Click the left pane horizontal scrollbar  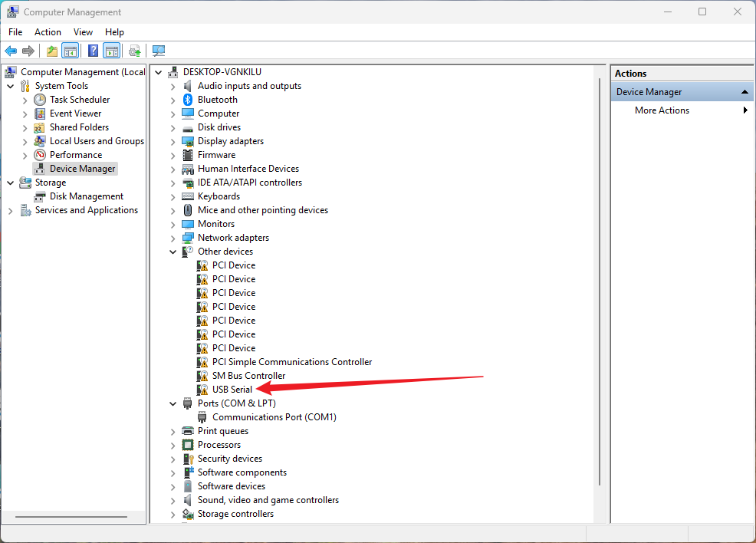point(71,517)
